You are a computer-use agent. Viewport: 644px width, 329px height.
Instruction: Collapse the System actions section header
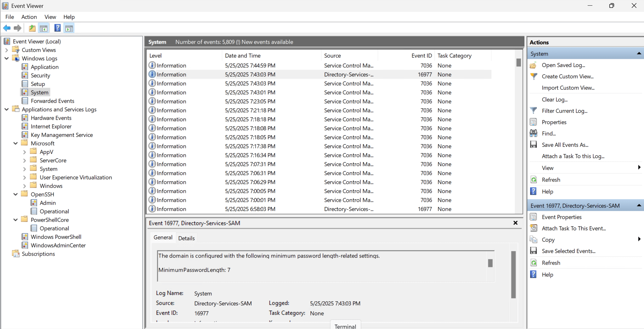pos(639,53)
